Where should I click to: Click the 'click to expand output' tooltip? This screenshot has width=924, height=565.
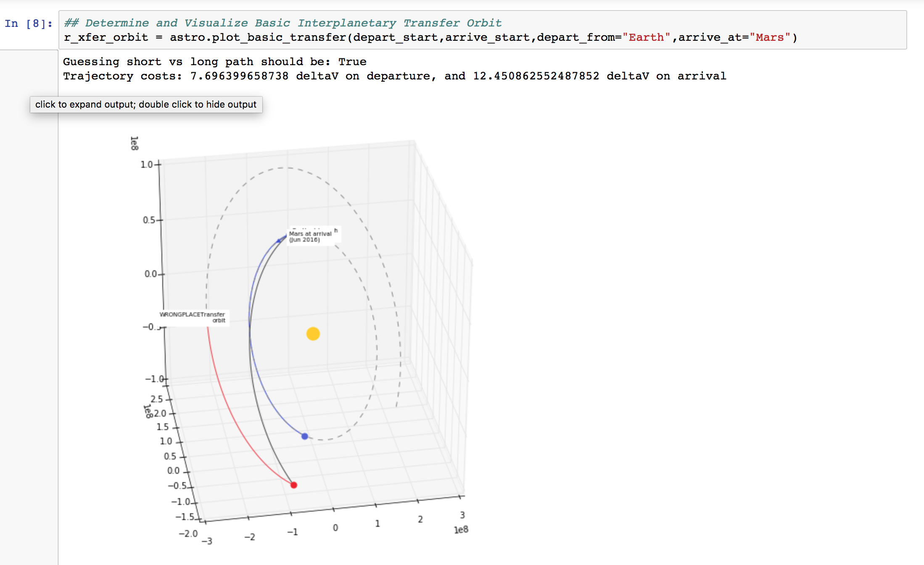(x=146, y=104)
